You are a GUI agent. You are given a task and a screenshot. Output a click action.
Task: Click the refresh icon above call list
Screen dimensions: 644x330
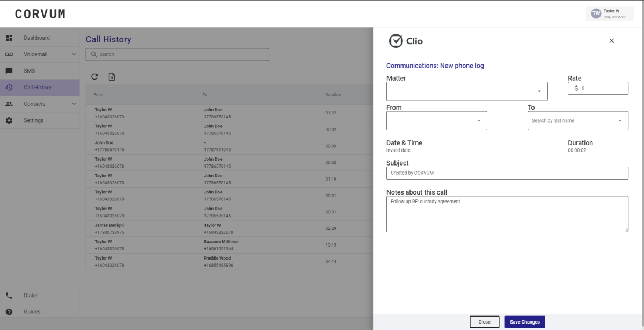[x=94, y=77]
